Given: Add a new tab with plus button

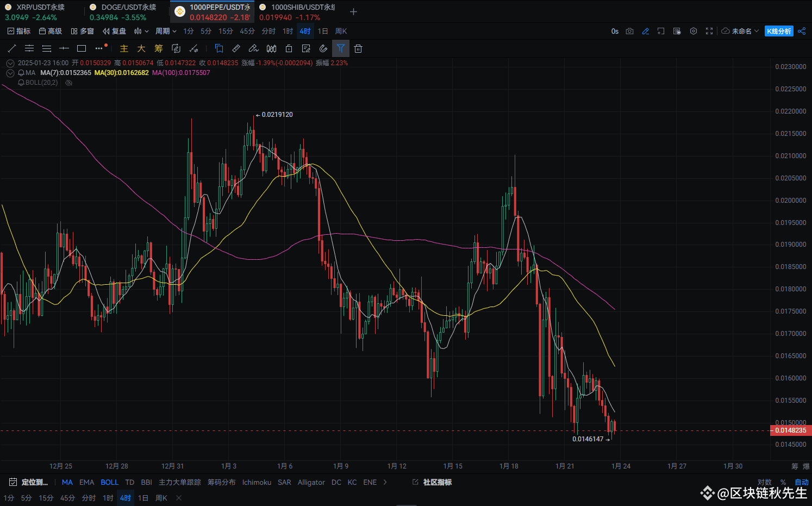Looking at the screenshot, I should [353, 12].
